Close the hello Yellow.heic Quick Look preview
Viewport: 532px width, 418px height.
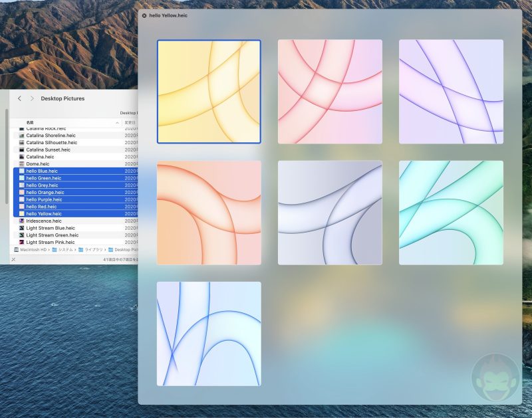[144, 15]
